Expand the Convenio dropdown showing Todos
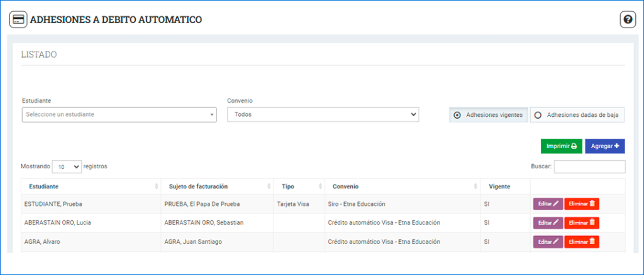The height and width of the screenshot is (275, 644). pos(323,114)
